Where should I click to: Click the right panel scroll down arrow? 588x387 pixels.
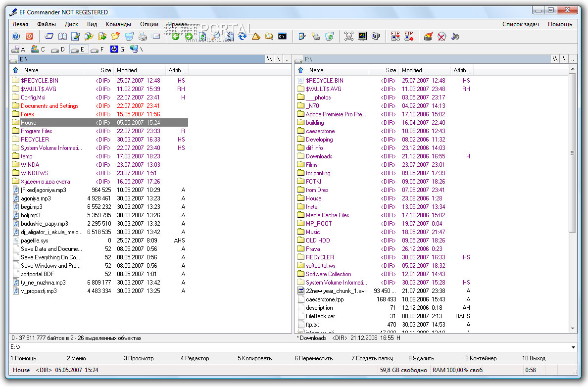tap(573, 329)
